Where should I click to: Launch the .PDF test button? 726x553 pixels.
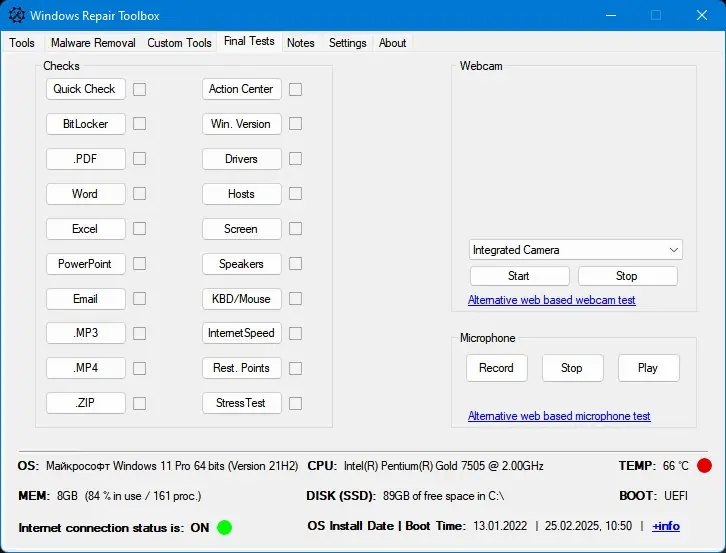pos(86,159)
